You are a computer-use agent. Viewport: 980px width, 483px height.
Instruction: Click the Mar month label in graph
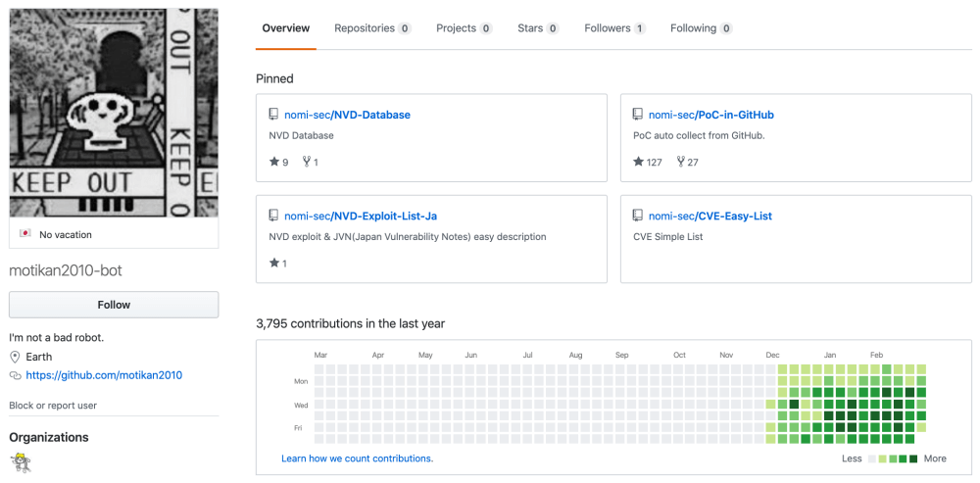320,355
